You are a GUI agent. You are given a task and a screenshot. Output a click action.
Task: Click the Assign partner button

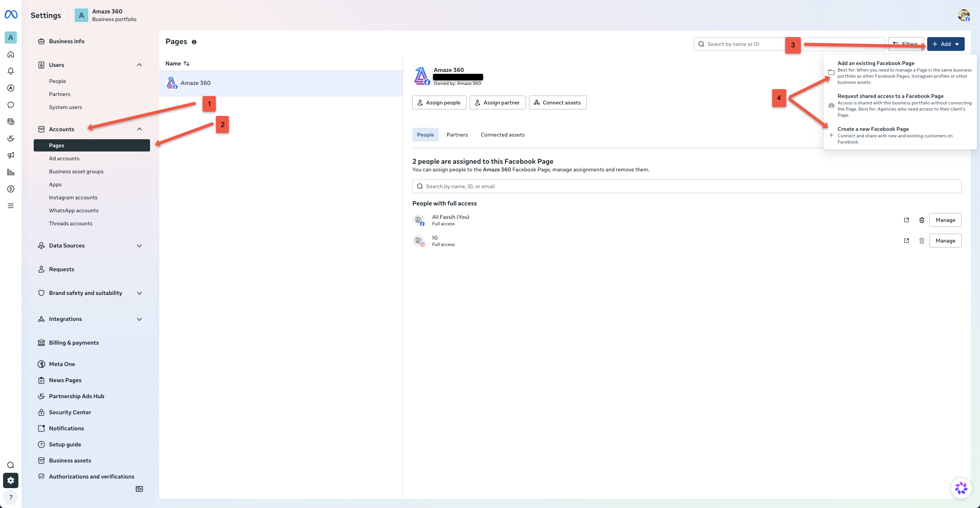coord(498,103)
